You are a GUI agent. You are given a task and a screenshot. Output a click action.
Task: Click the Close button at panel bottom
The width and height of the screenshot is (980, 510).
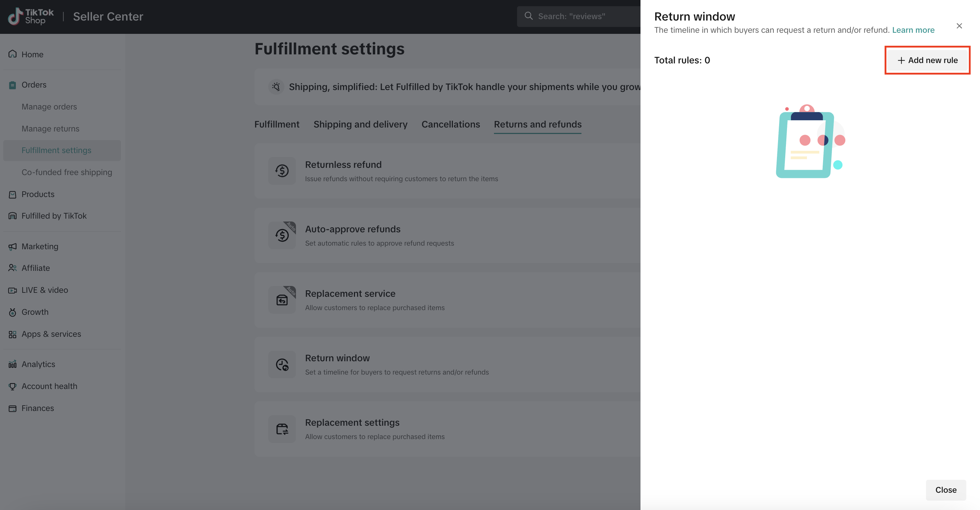(946, 490)
